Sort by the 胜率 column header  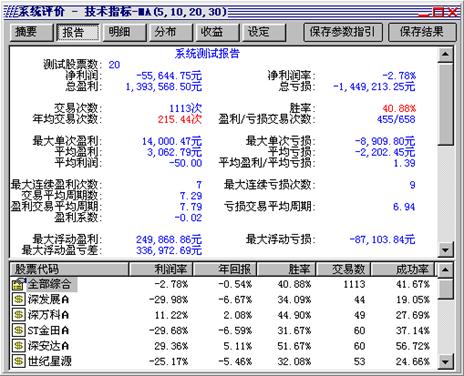[286, 269]
